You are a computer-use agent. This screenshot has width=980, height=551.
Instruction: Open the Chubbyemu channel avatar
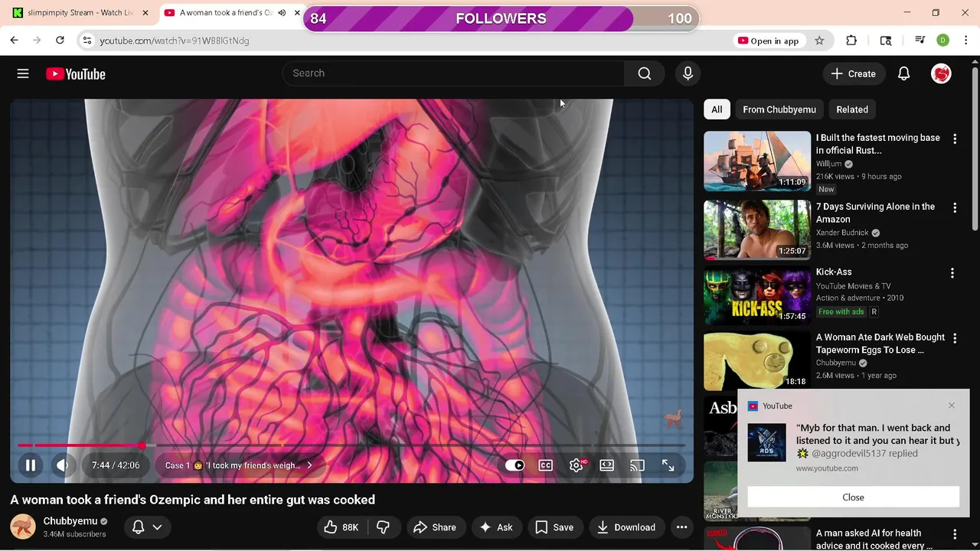coord(23,527)
